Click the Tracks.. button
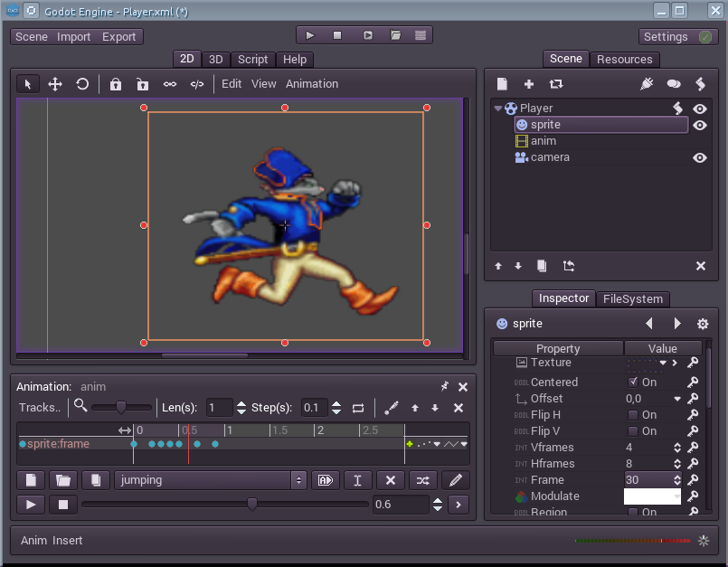 click(40, 408)
